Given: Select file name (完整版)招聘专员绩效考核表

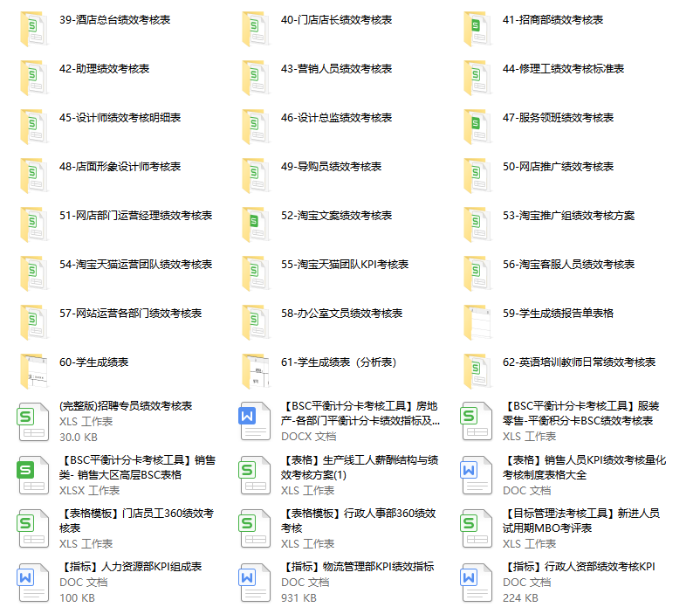Looking at the screenshot, I should point(126,406).
